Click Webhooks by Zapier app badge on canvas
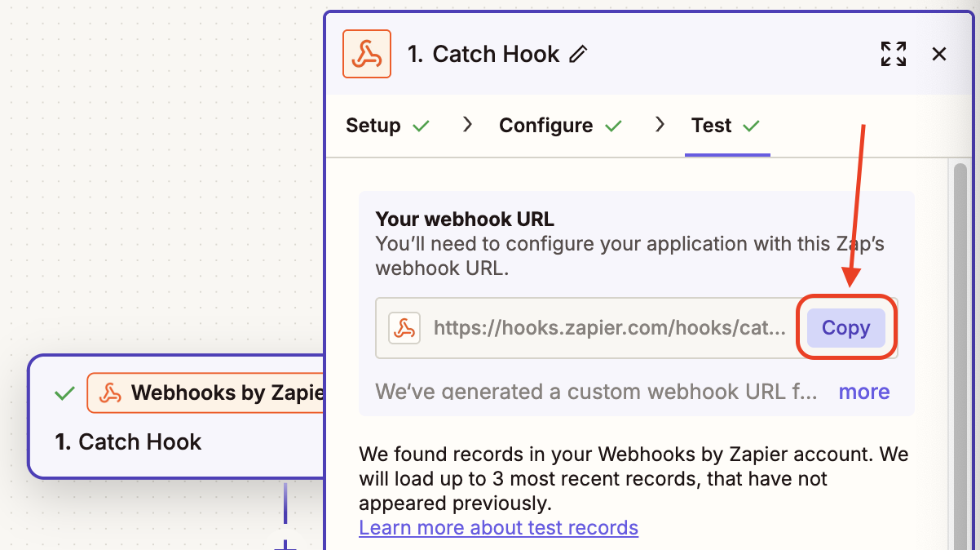This screenshot has height=550, width=980. 205,393
